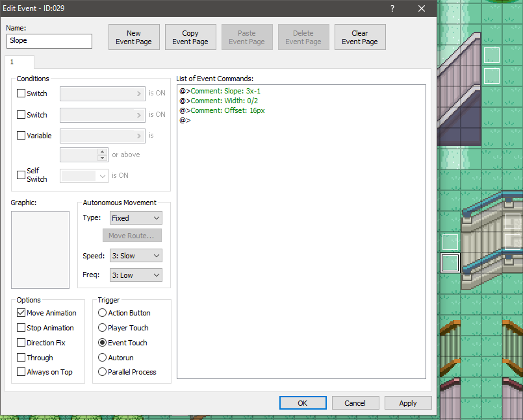Toggle the Variable condition checkbox
The image size is (523, 420).
point(21,136)
